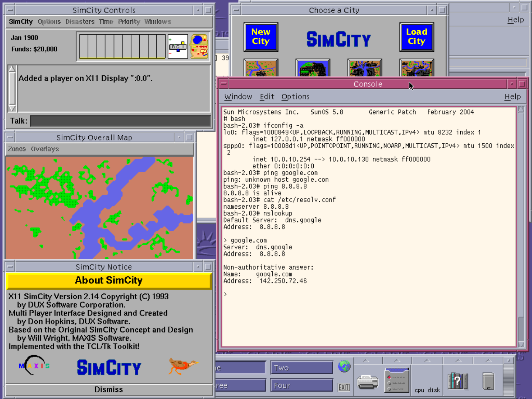Expand the subpanel arrow above cpu disk

point(427,361)
